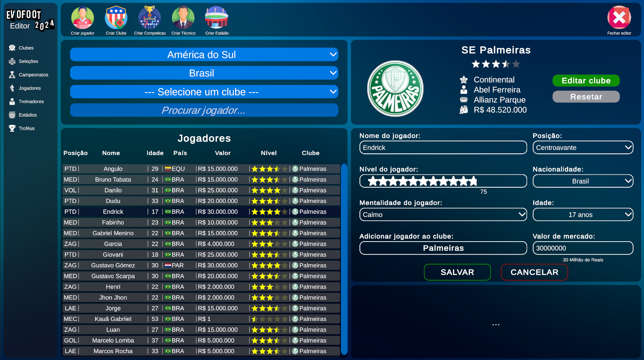
Task: Close the editor with Fechar editor icon
Action: [619, 17]
